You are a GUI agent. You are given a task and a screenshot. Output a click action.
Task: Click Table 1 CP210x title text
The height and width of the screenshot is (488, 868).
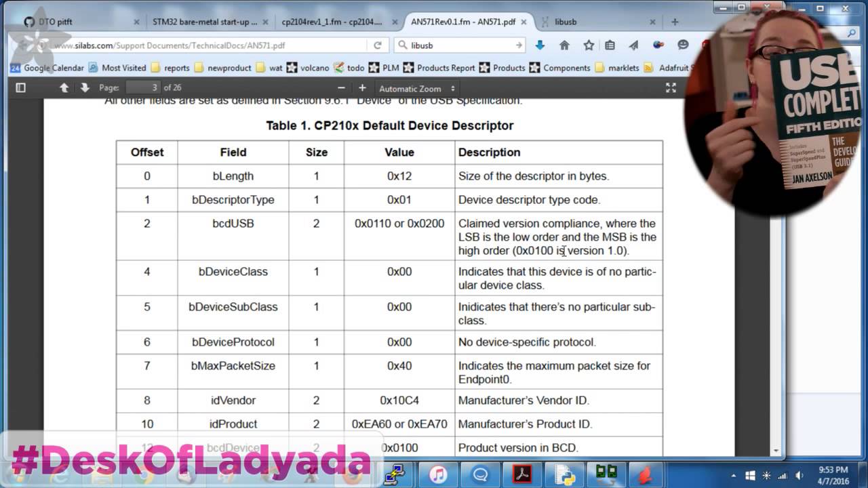point(389,125)
